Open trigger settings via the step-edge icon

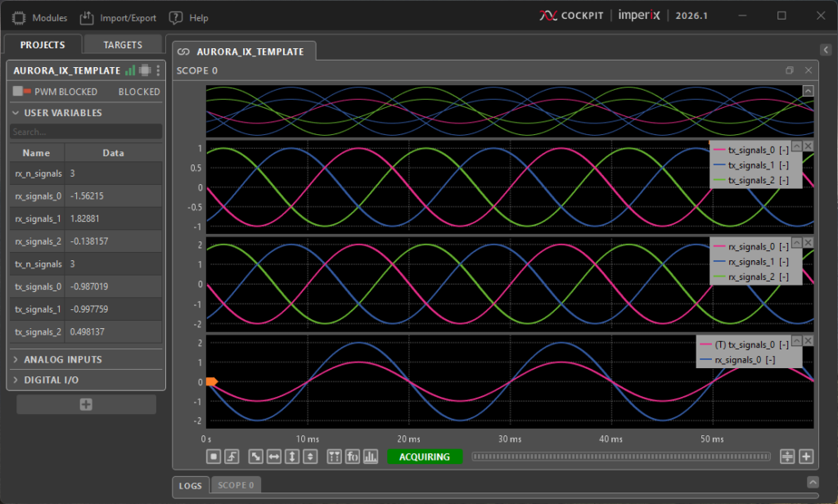[232, 457]
